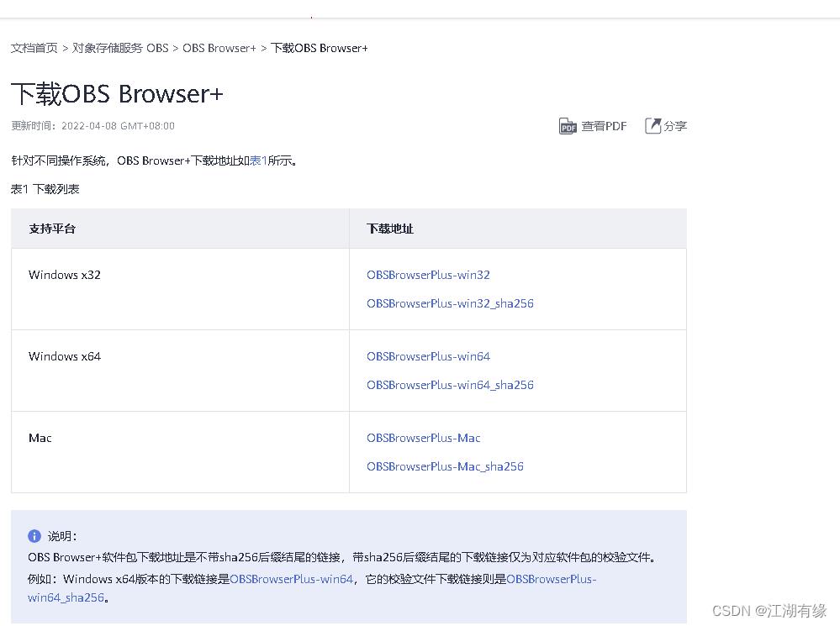Download OBSBrowserPlus-win64_sha256 from the table

(x=450, y=385)
